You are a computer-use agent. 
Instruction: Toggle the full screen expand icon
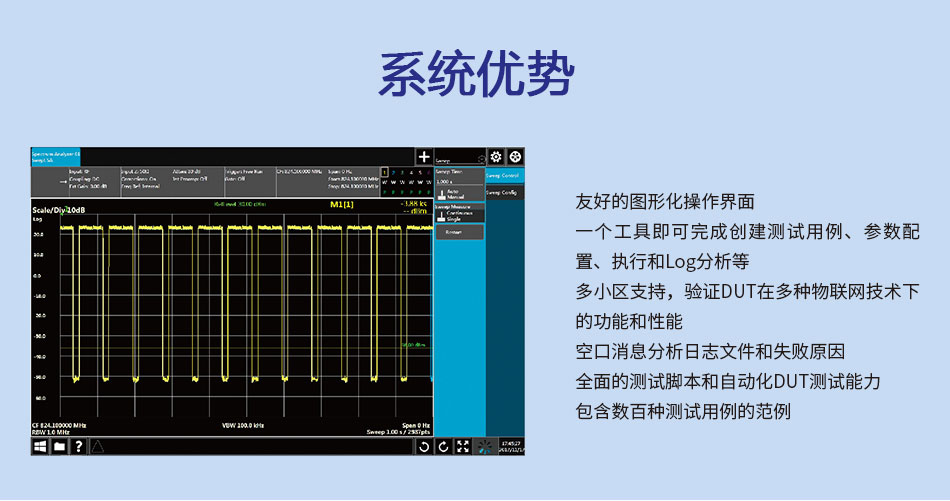click(x=462, y=446)
